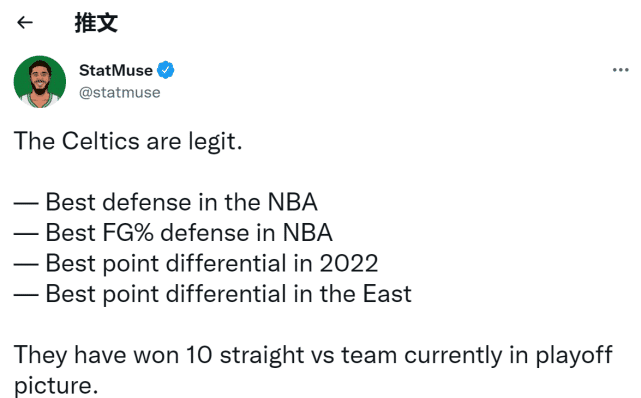
Task: Click 'Best point differential in the East' text
Action: point(229,294)
